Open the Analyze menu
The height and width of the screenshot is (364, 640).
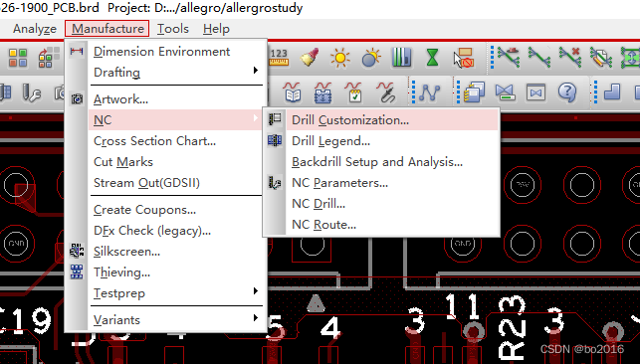(35, 29)
